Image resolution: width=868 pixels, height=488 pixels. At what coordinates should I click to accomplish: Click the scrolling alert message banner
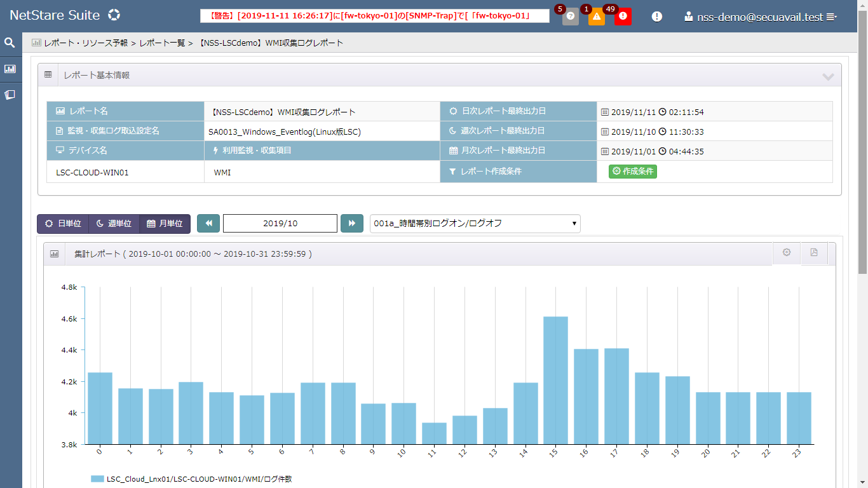[375, 16]
